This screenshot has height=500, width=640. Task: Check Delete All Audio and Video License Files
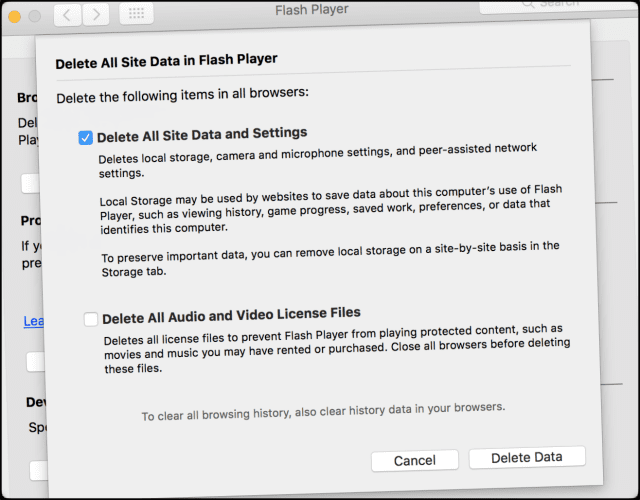[x=91, y=319]
